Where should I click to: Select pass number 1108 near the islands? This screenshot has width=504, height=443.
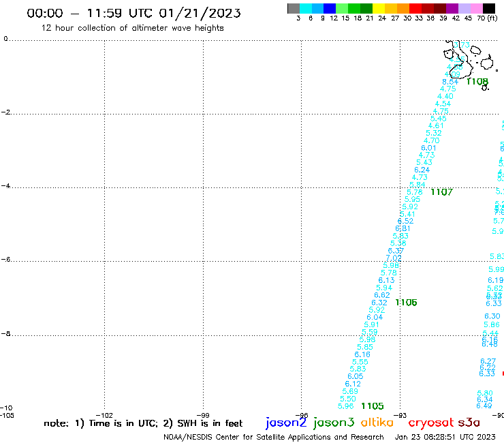(x=477, y=82)
